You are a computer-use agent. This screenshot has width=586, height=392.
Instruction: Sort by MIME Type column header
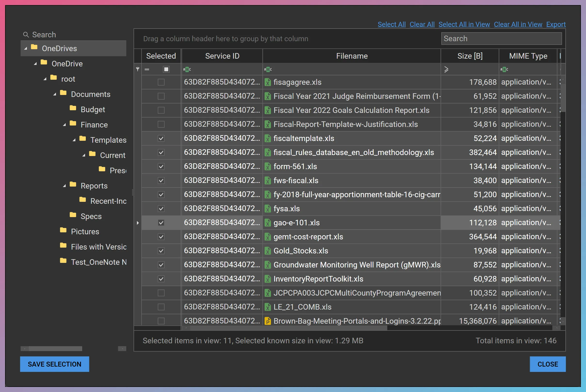528,56
